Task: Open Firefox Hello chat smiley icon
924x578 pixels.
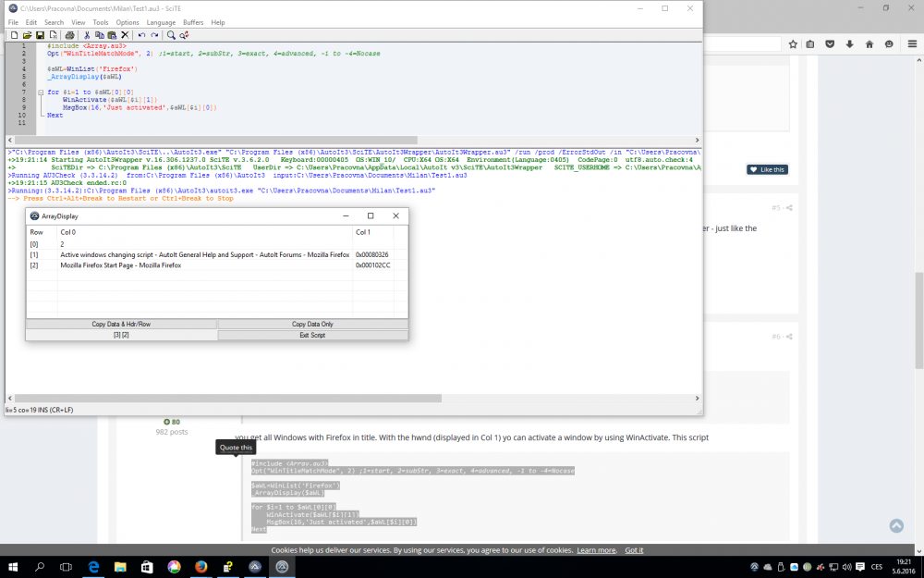Action: click(x=889, y=44)
